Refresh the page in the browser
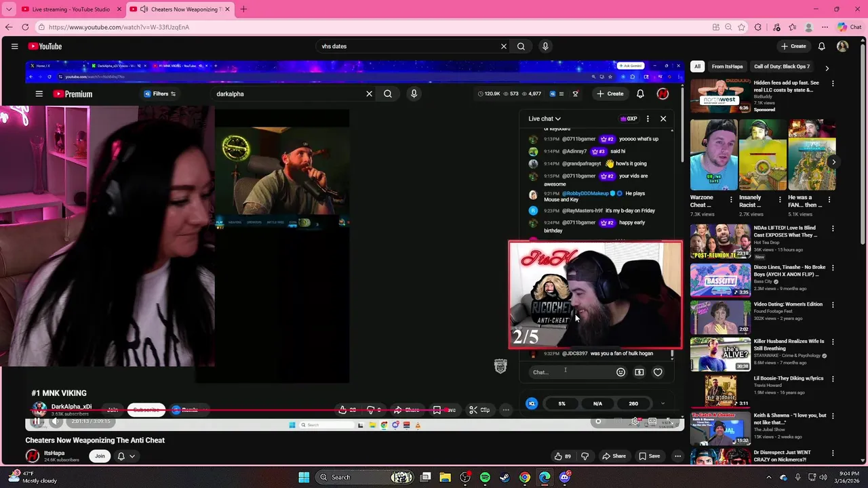 25,27
